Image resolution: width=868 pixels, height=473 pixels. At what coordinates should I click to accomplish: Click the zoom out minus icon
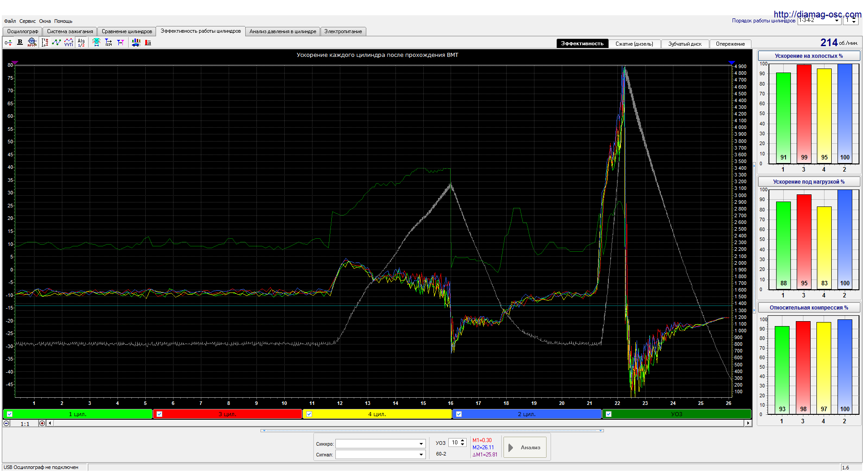pyautogui.click(x=6, y=423)
